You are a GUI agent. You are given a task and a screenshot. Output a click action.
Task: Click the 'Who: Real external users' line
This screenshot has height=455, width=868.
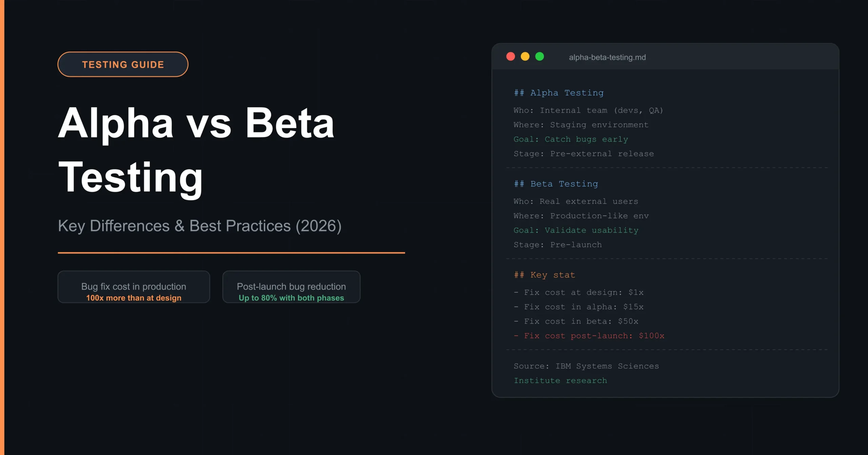(576, 202)
